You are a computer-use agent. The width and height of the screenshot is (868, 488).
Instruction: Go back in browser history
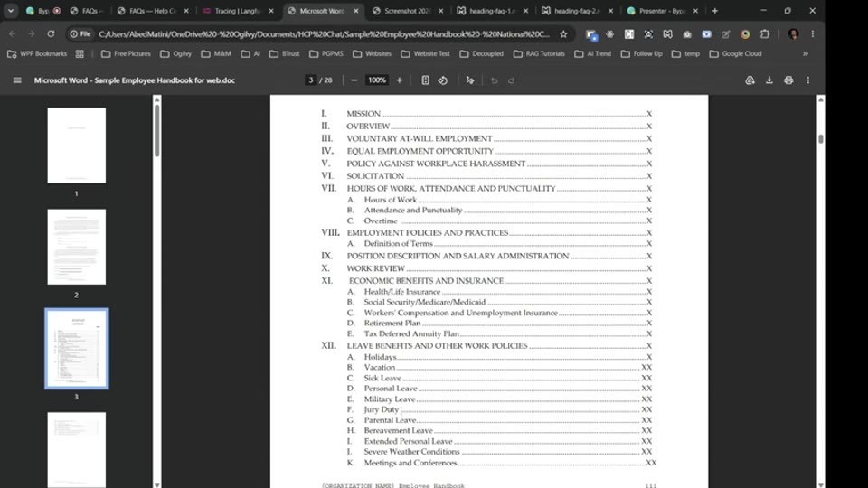pos(12,33)
